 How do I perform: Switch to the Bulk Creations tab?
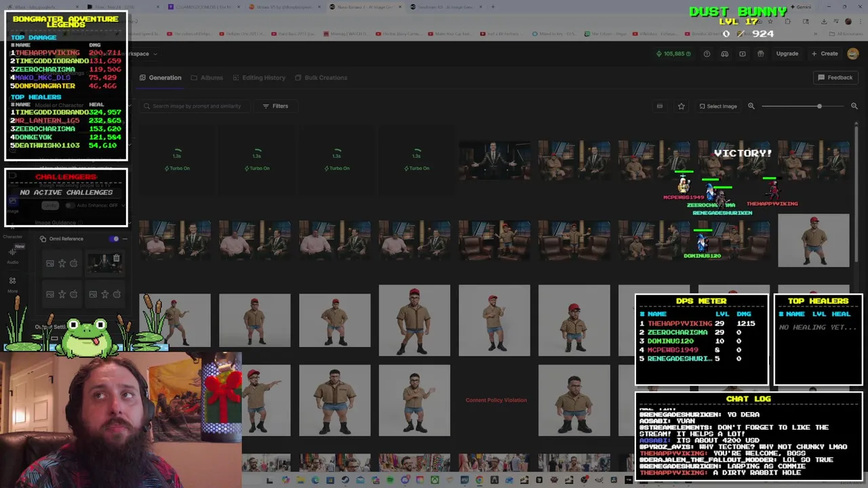tap(321, 77)
